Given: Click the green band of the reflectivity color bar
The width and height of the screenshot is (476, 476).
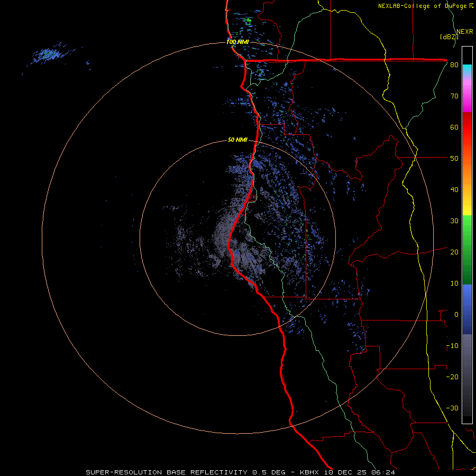Looking at the screenshot, I should 467,250.
